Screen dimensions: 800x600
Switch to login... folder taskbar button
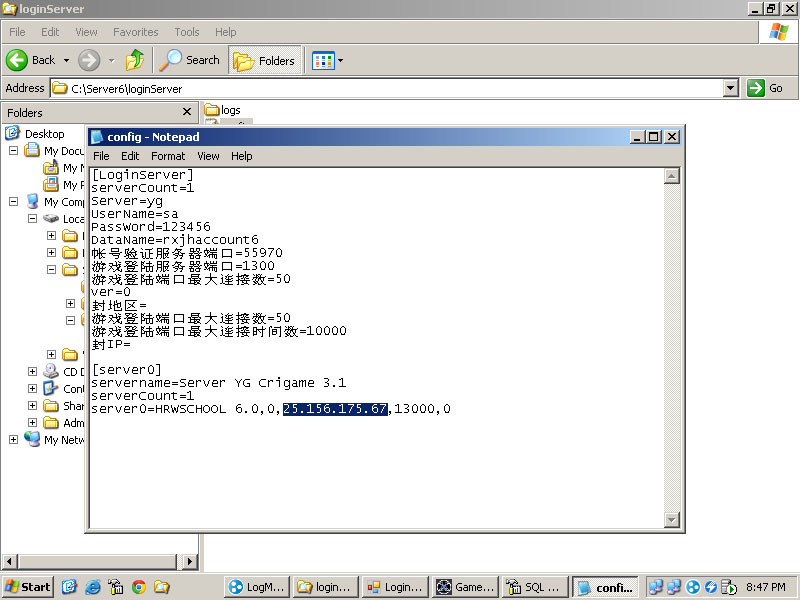(x=326, y=587)
